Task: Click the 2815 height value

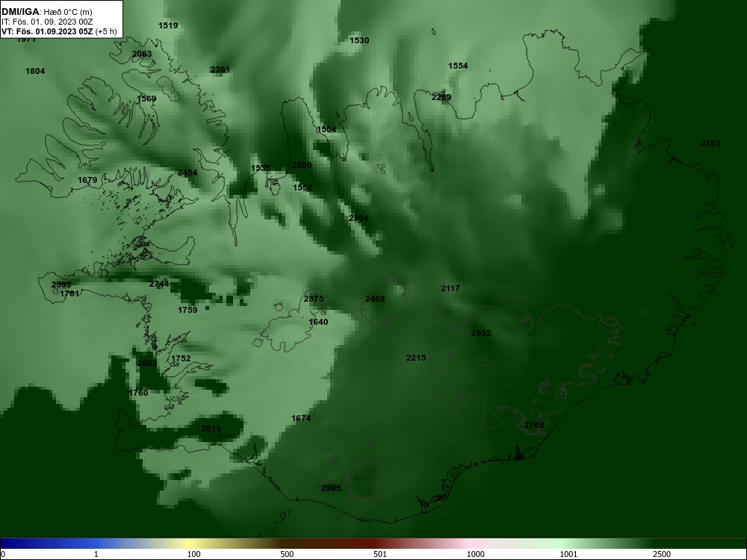Action: tap(211, 429)
